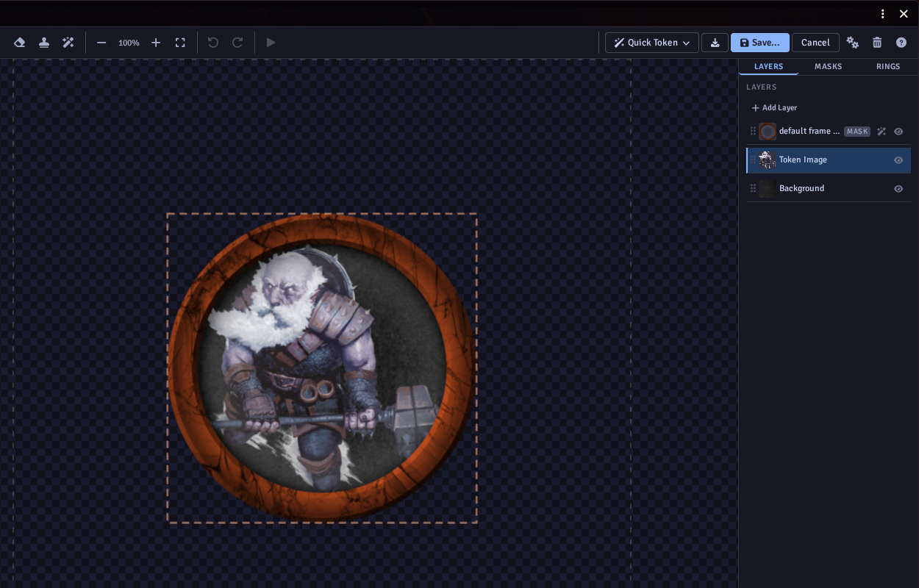Toggle visibility of the Token Image layer
Image resolution: width=919 pixels, height=588 pixels.
898,160
